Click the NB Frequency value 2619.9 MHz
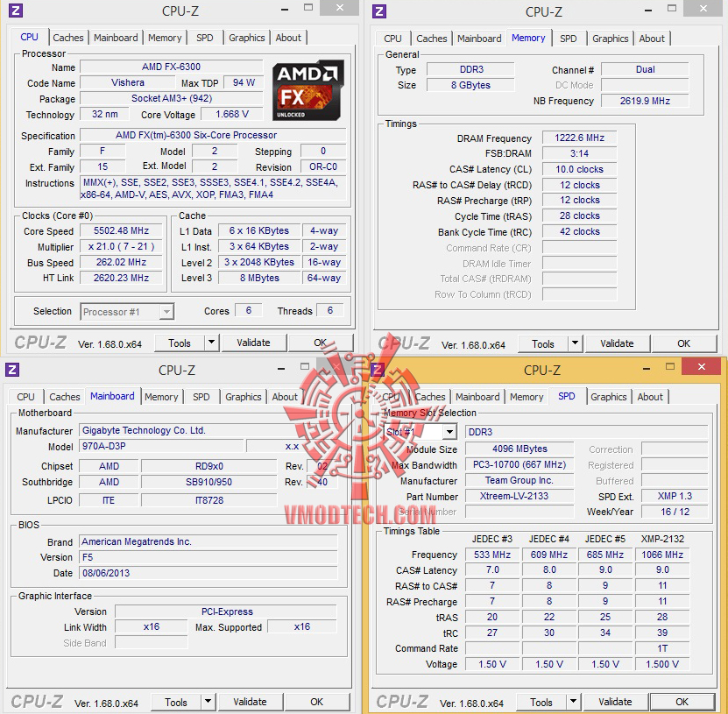 (645, 101)
